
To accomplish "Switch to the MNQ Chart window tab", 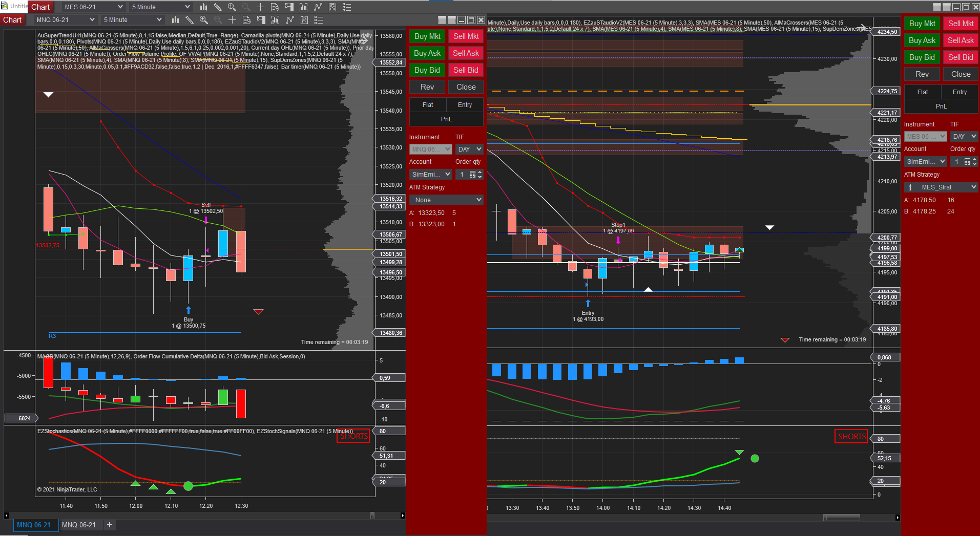I will pyautogui.click(x=12, y=20).
